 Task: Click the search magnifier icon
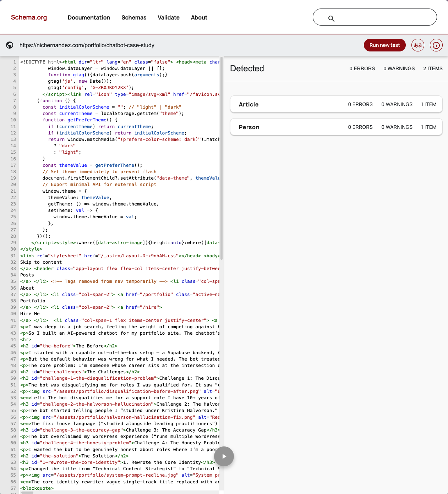tap(331, 18)
